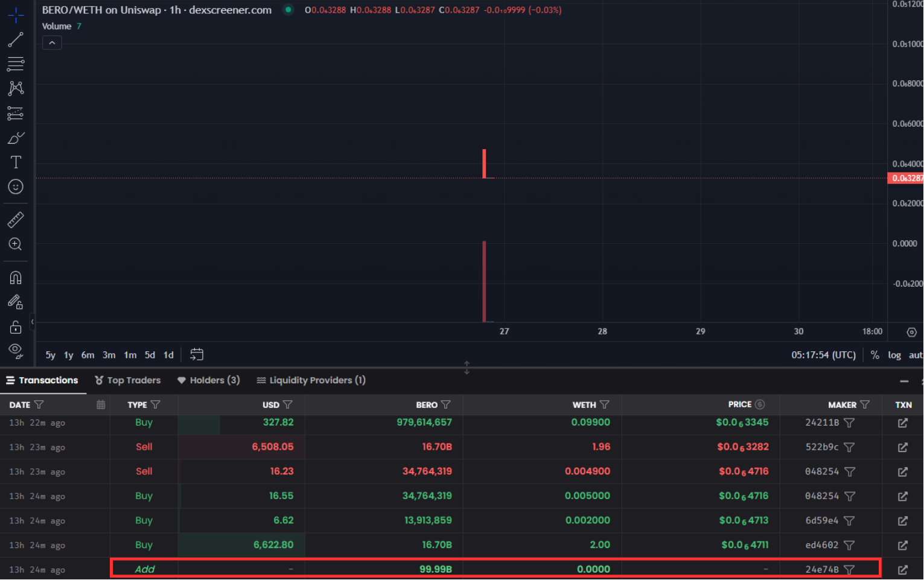
Task: Toggle lock all drawing tools
Action: pos(16,327)
